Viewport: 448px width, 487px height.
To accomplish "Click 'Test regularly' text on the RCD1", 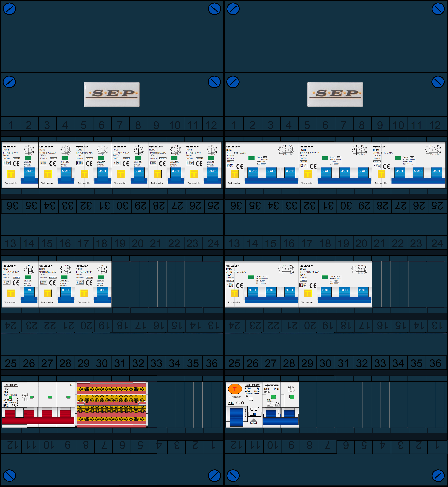I will 235,397.
